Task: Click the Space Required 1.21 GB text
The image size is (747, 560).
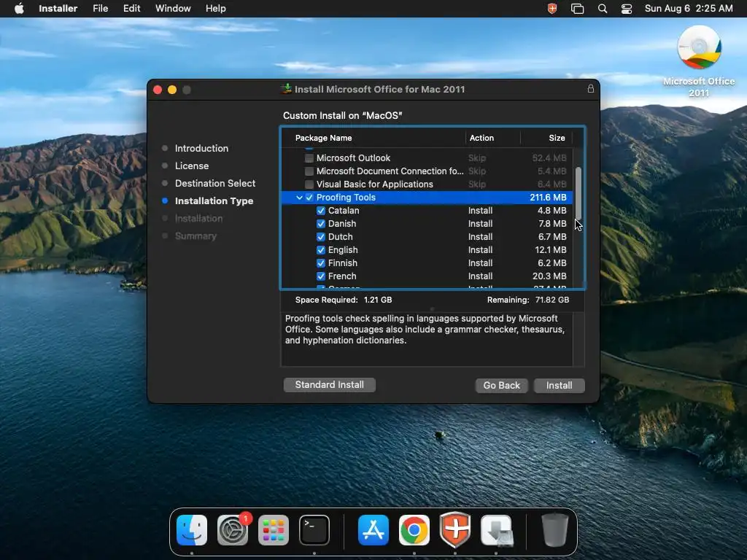Action: pyautogui.click(x=344, y=300)
